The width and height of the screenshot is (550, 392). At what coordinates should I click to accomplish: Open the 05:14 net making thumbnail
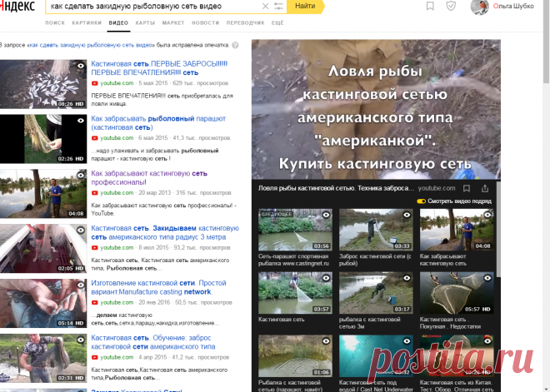pos(43,304)
